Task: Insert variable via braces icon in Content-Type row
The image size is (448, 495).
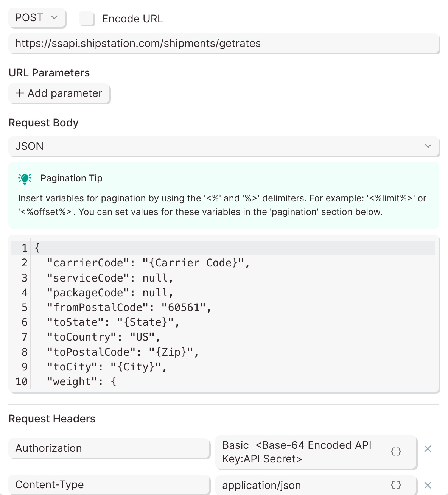Action: coord(396,485)
